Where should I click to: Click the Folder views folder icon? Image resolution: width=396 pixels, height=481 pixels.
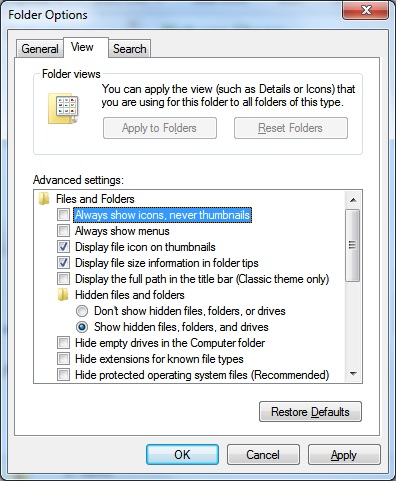(x=63, y=108)
